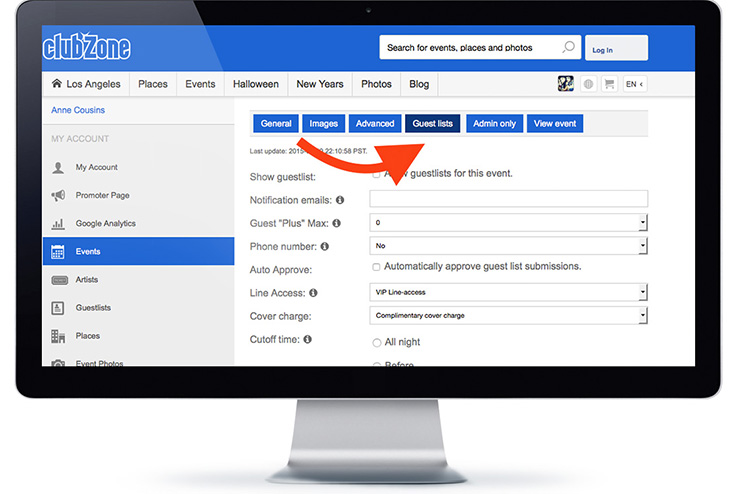Open Guestlists in the sidebar

138,308
